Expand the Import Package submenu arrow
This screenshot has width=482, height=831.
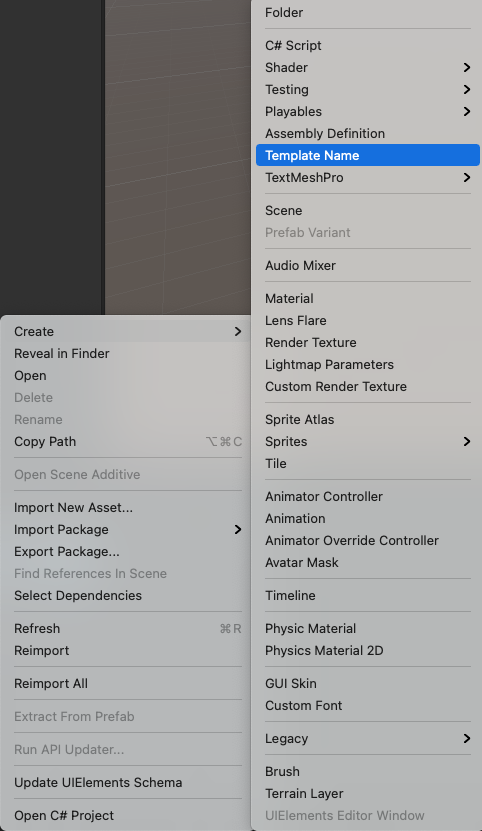(238, 529)
